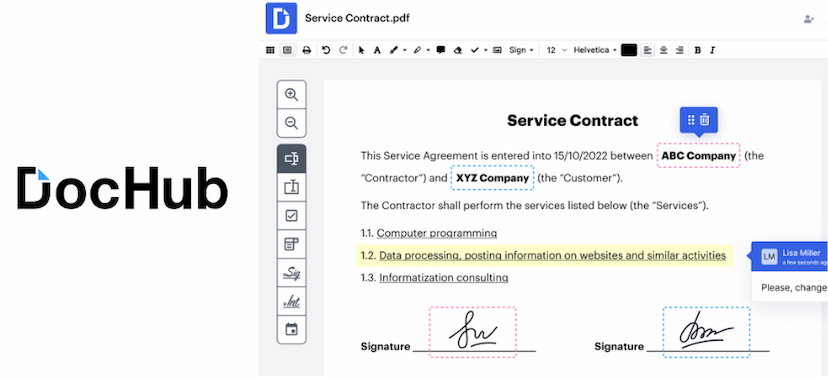Select the initials field tool in sidebar
The image size is (828, 378).
(291, 301)
